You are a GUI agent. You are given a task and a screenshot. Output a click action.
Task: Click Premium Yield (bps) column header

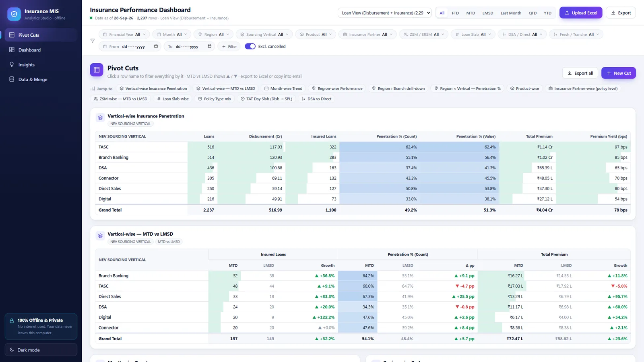609,136
